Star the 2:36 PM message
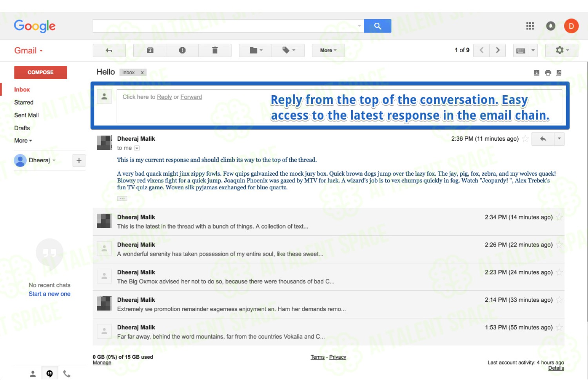This screenshot has height=392, width=588. [525, 139]
